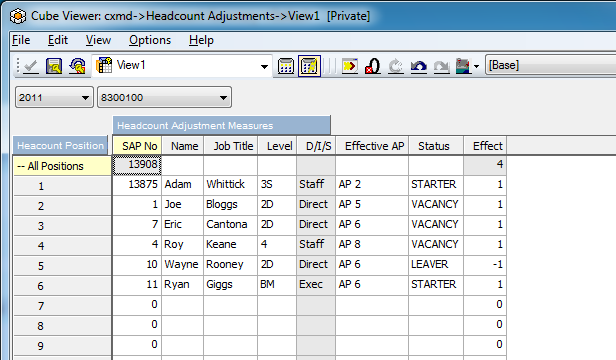The height and width of the screenshot is (360, 616).
Task: Open the 2011 year dropdown
Action: (x=54, y=97)
